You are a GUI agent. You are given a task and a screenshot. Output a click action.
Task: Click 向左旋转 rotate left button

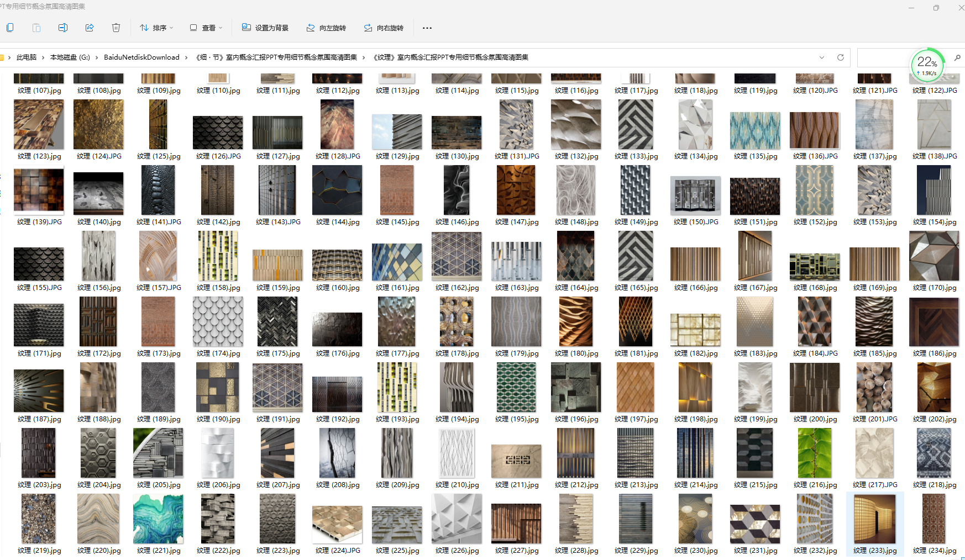(x=326, y=28)
